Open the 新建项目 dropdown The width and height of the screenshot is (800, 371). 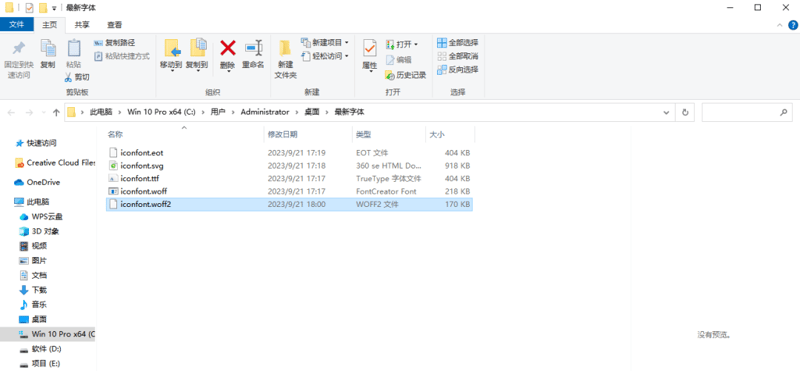coord(325,42)
